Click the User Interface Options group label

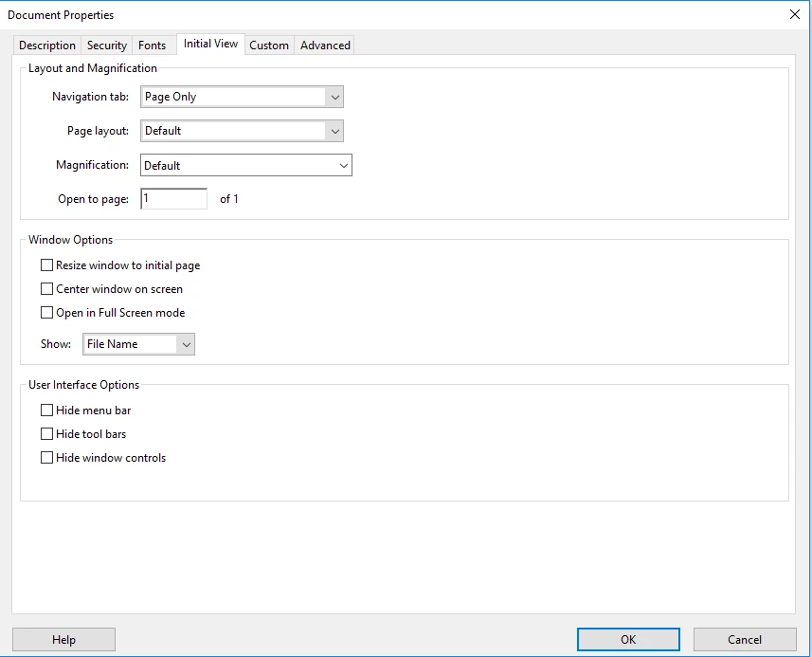point(84,385)
